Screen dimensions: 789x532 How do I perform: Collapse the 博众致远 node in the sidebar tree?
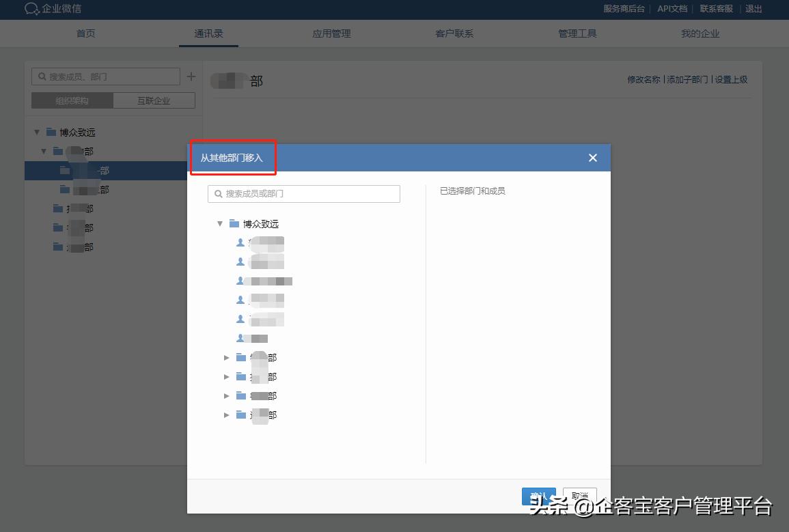(37, 132)
